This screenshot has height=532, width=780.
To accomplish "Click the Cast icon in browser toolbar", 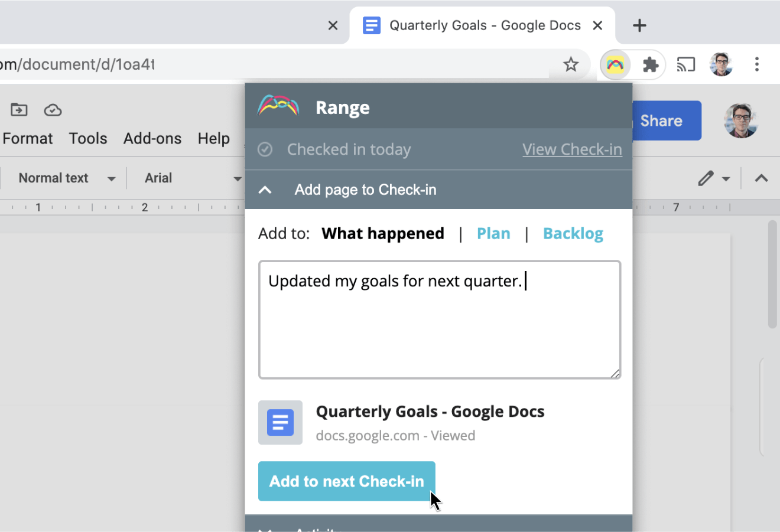I will coord(686,64).
